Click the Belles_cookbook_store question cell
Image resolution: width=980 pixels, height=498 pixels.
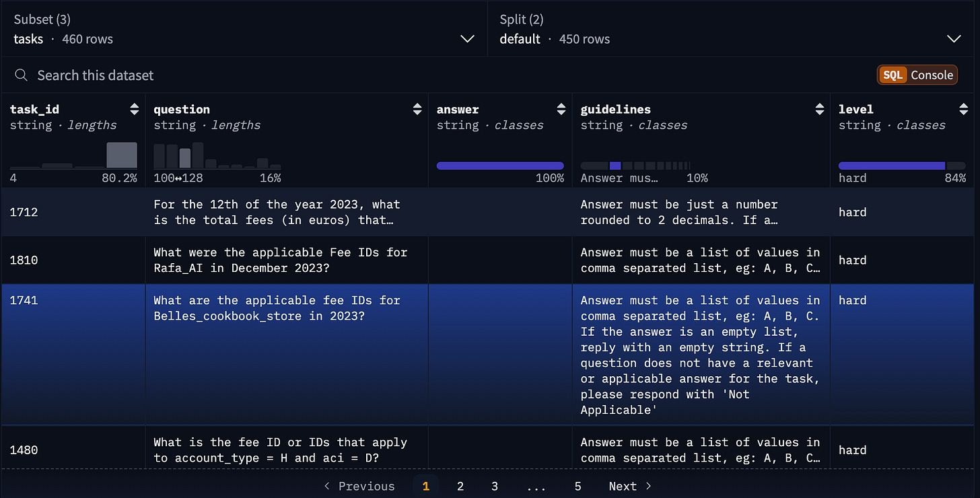(x=287, y=355)
